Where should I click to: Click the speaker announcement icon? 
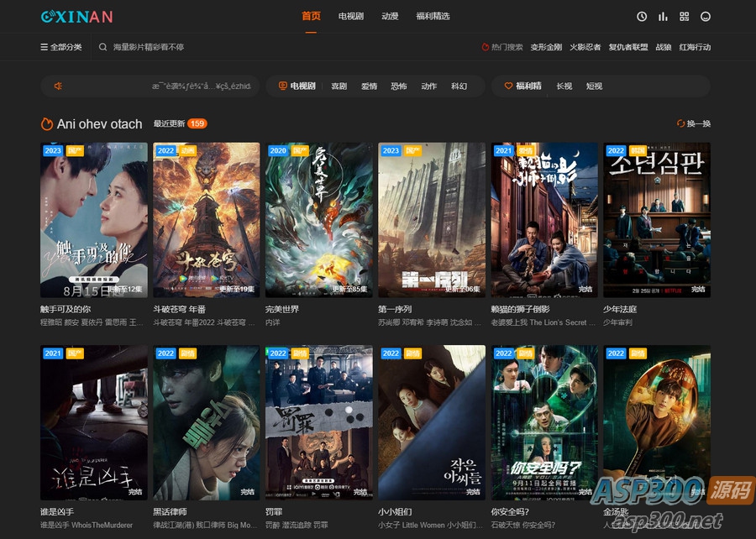pos(59,86)
